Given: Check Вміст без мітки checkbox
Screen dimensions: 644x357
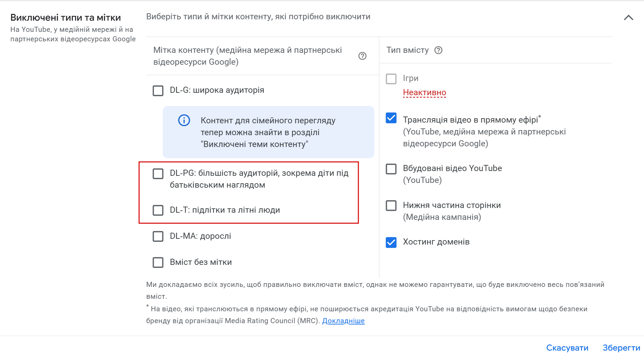Looking at the screenshot, I should click(158, 262).
